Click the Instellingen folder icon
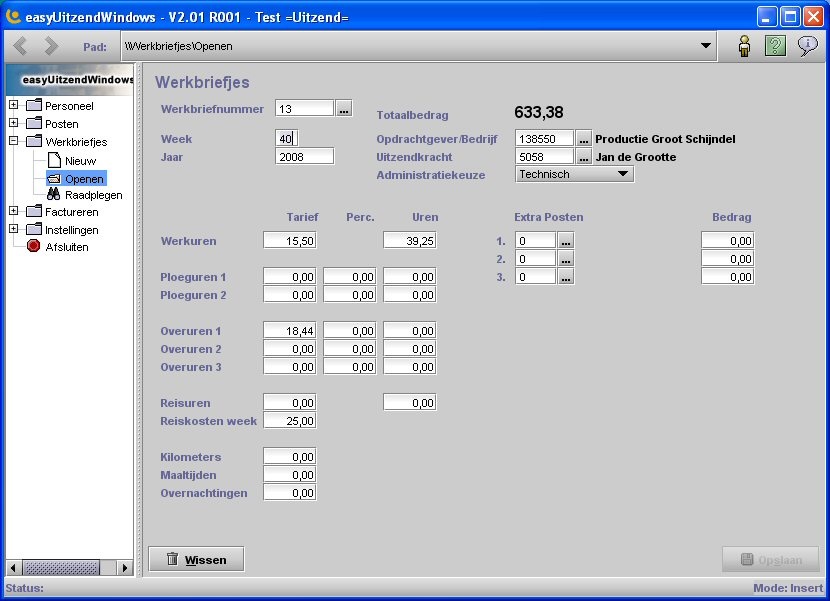This screenshot has height=601, width=830. [x=34, y=229]
